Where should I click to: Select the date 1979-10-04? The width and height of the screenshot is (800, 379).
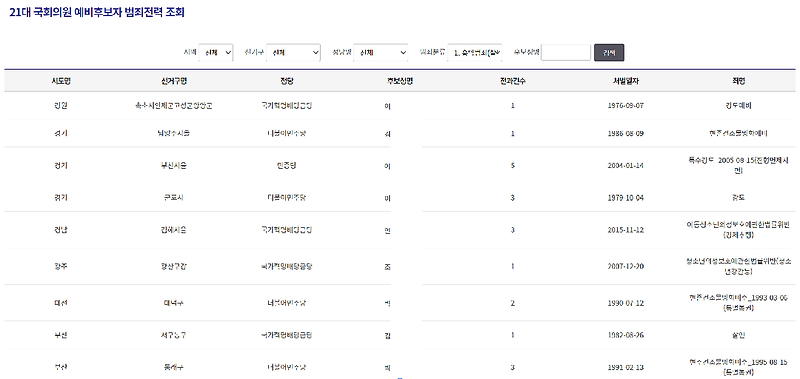(x=626, y=197)
